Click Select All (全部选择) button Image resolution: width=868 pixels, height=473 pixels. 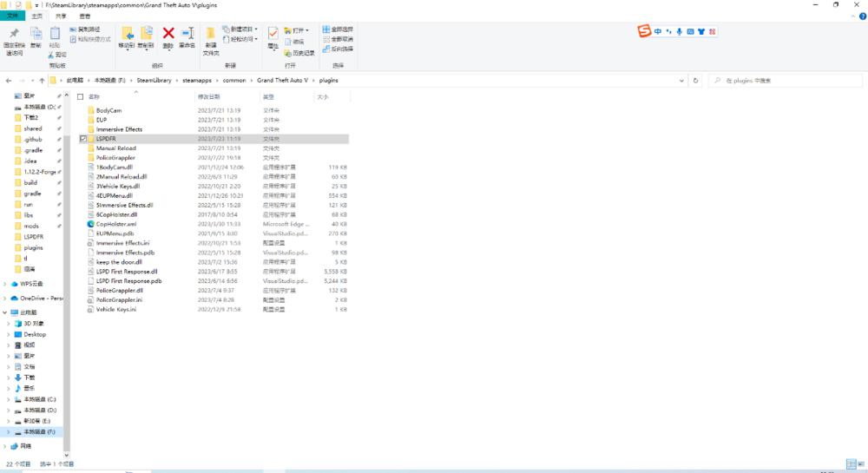338,30
